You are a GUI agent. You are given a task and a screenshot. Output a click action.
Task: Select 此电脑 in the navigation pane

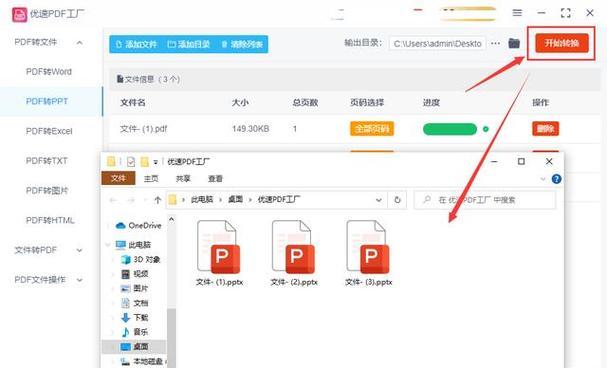tap(134, 245)
